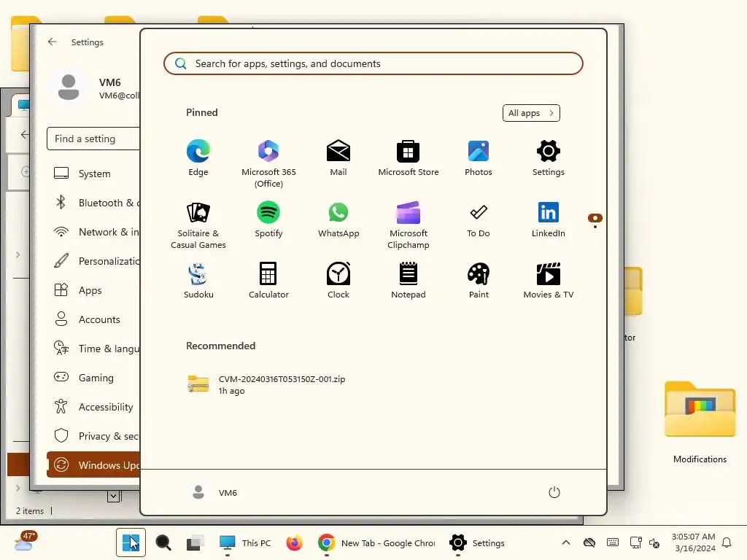Viewport: 747px width, 560px height.
Task: Go to next pinned apps page dot
Action: tap(595, 227)
